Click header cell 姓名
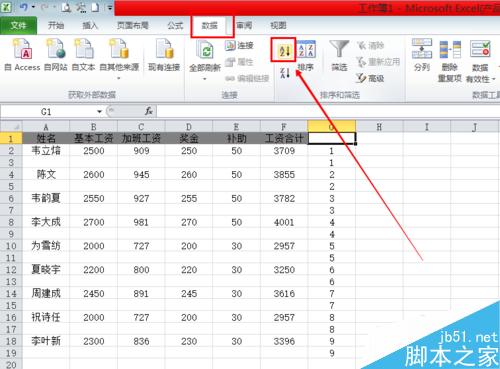The height and width of the screenshot is (369, 500). click(x=46, y=138)
